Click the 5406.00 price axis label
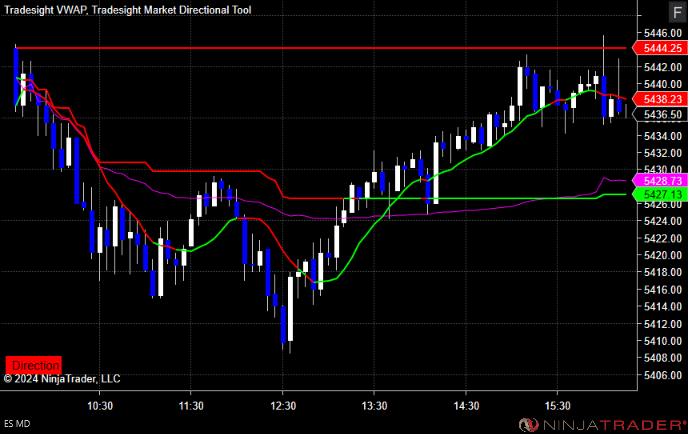Image resolution: width=688 pixels, height=434 pixels. (x=663, y=375)
